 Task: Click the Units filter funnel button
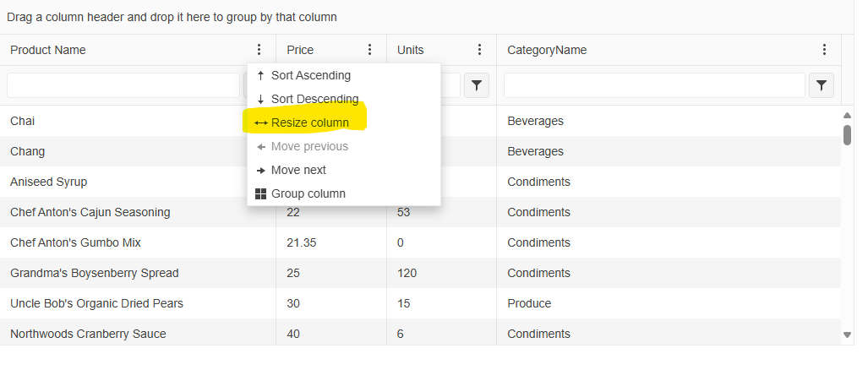(x=477, y=85)
